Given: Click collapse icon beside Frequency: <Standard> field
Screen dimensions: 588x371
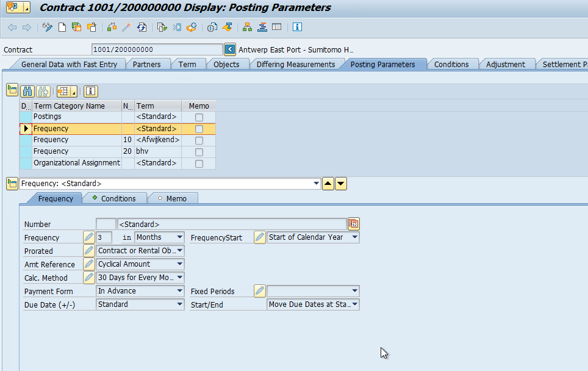Looking at the screenshot, I should click(x=12, y=184).
